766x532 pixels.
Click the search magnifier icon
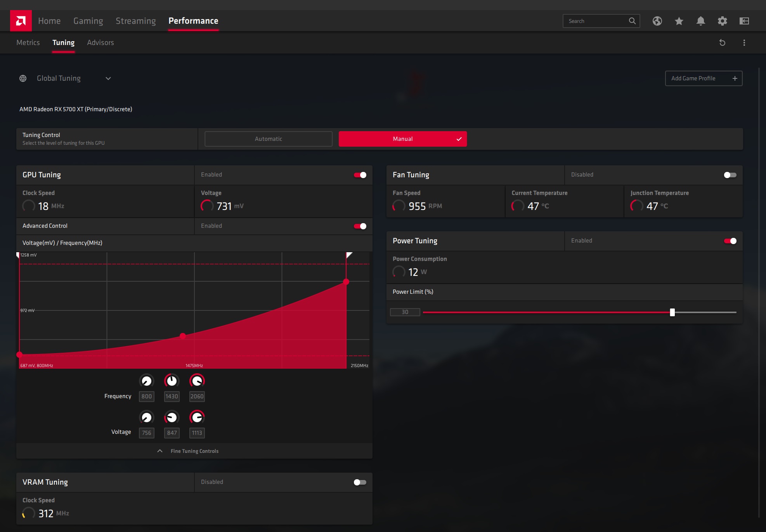pyautogui.click(x=632, y=21)
